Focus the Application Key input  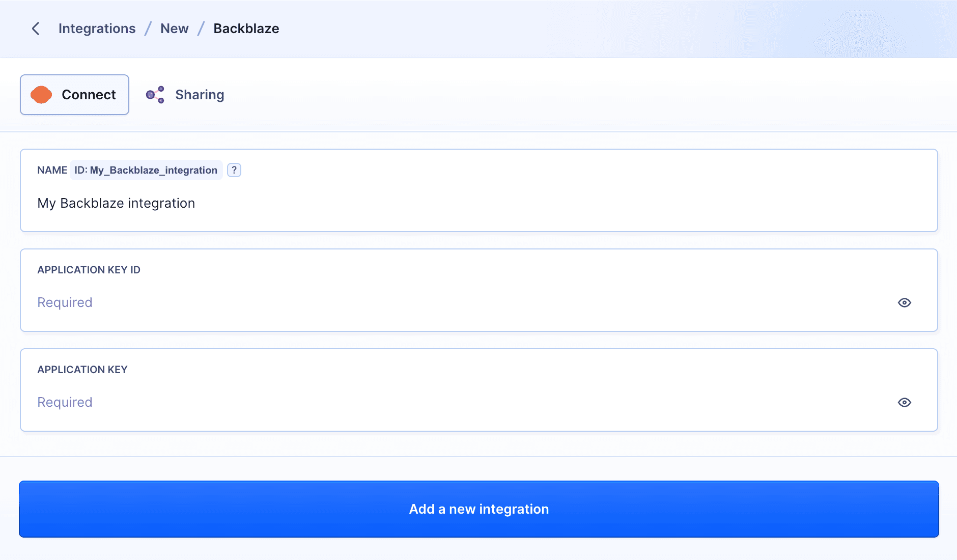(479, 390)
